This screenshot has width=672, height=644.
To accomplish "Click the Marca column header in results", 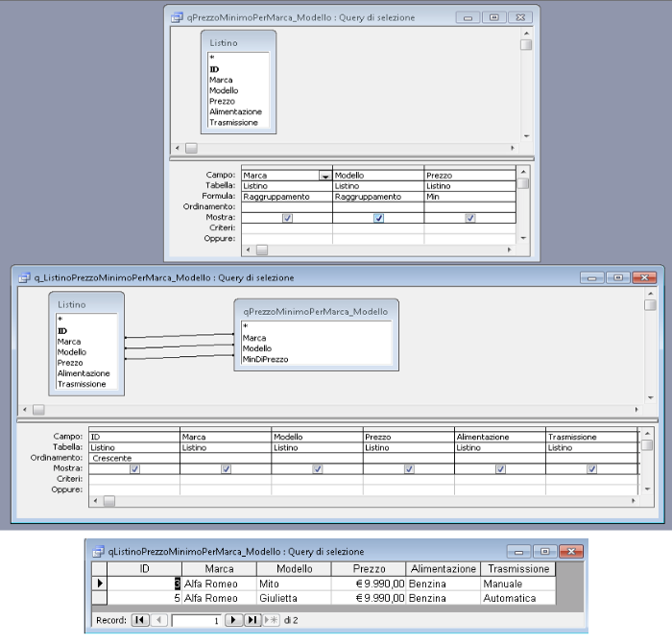I will tap(219, 569).
